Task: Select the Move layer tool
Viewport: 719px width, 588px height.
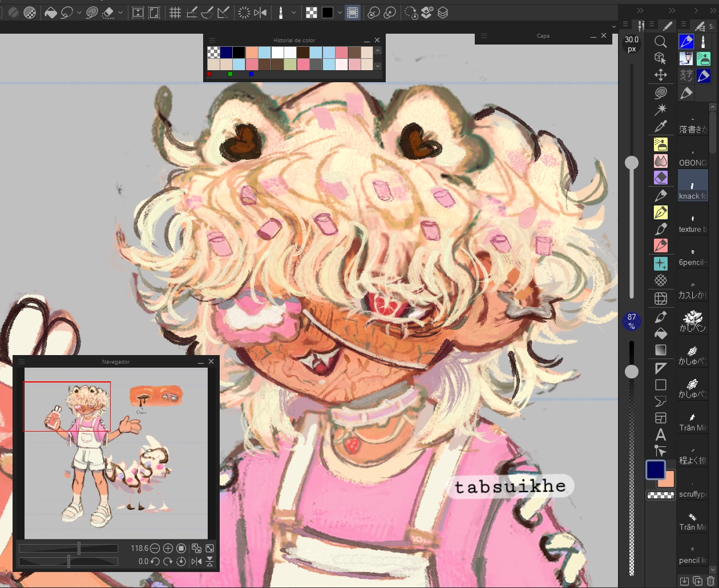Action: pyautogui.click(x=660, y=75)
